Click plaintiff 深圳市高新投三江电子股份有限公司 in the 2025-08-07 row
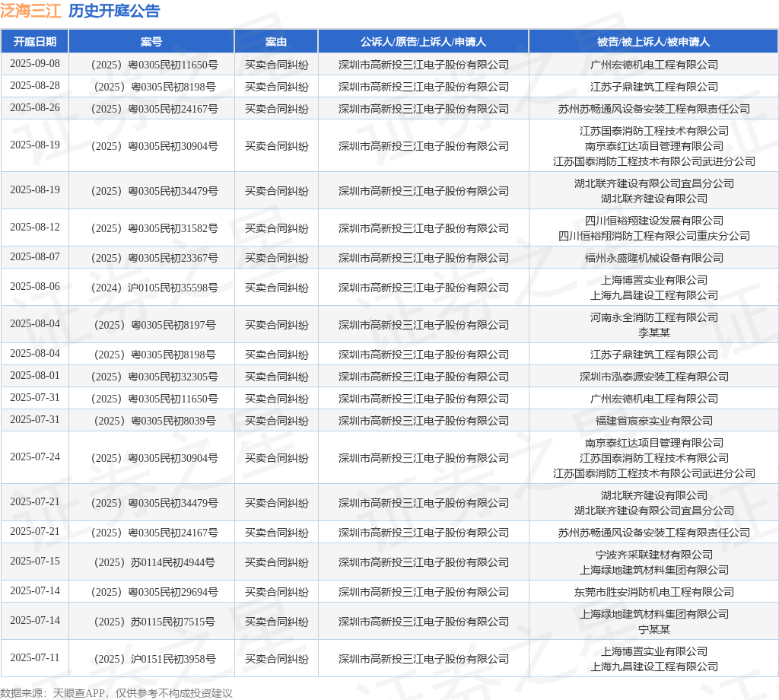 [423, 259]
